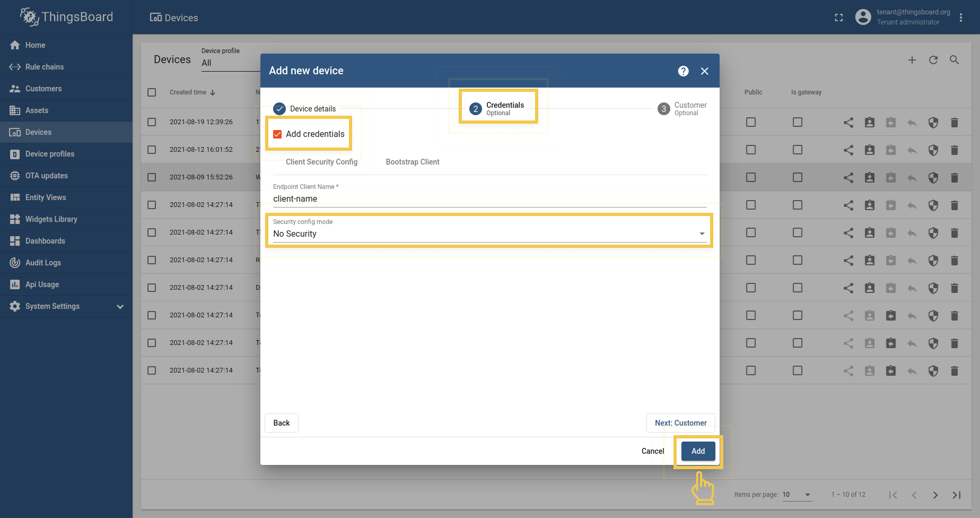The width and height of the screenshot is (980, 518).
Task: Toggle fullscreen mode icon
Action: pyautogui.click(x=838, y=18)
